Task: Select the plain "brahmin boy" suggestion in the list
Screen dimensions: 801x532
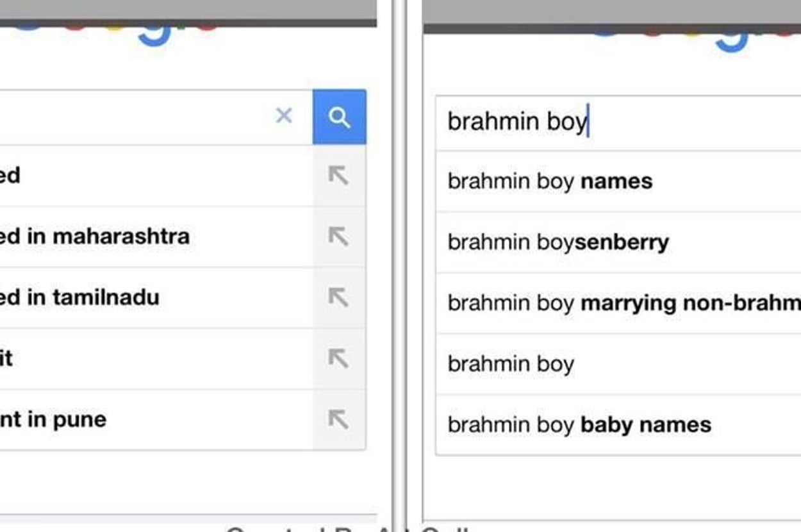Action: point(511,364)
